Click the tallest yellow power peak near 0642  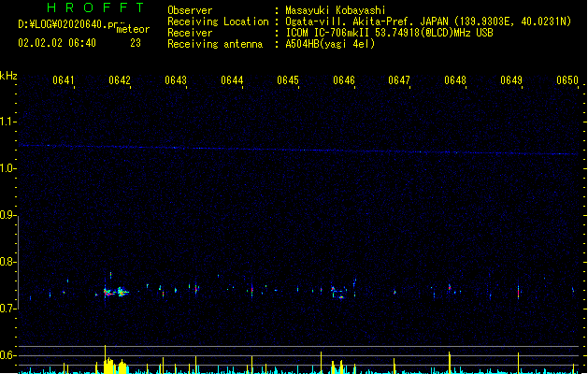(x=105, y=359)
